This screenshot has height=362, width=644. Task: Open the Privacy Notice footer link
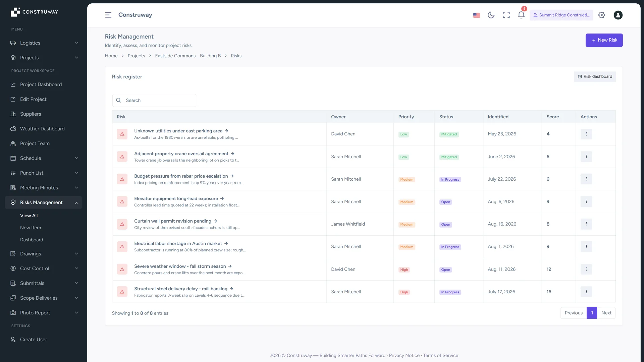(404, 356)
